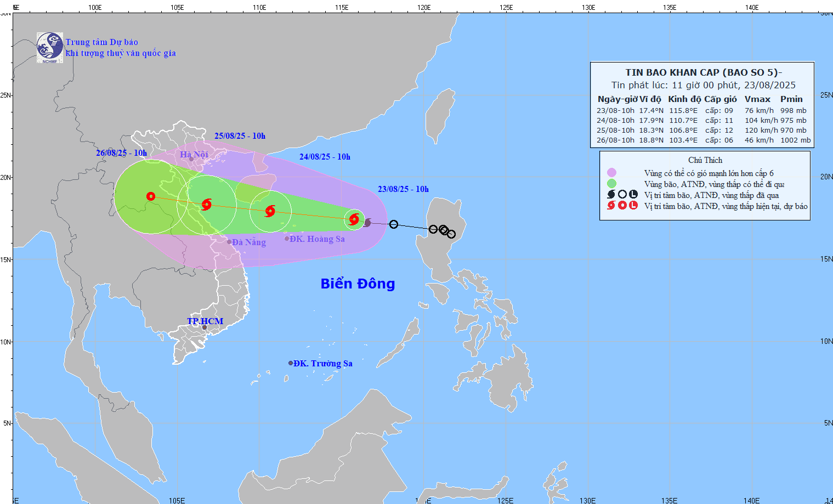Screen dimensions: 833x504
Task: Click the 'Chú Thích' legend heading
Action: tap(705, 160)
